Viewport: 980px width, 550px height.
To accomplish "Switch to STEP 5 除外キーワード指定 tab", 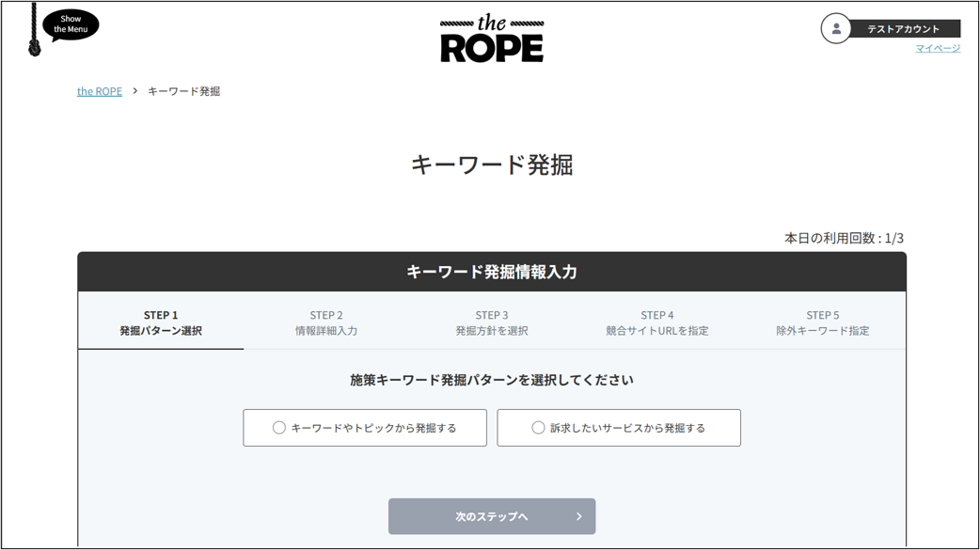I will point(823,322).
